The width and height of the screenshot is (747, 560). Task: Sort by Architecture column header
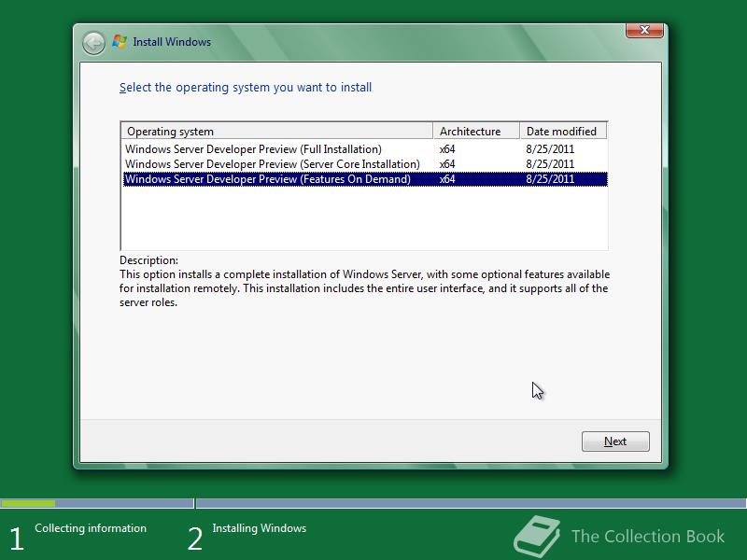[x=476, y=131]
